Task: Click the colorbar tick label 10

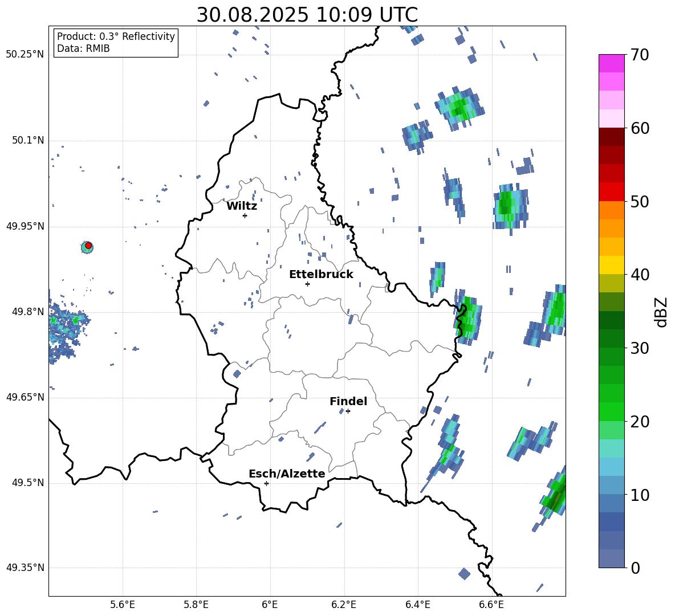Action: pyautogui.click(x=640, y=495)
